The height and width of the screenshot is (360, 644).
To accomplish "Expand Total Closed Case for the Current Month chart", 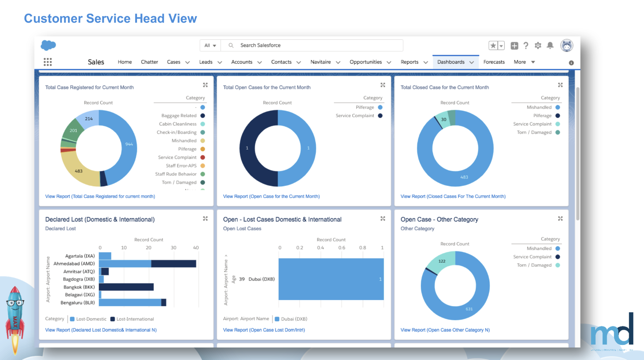I will [x=560, y=85].
